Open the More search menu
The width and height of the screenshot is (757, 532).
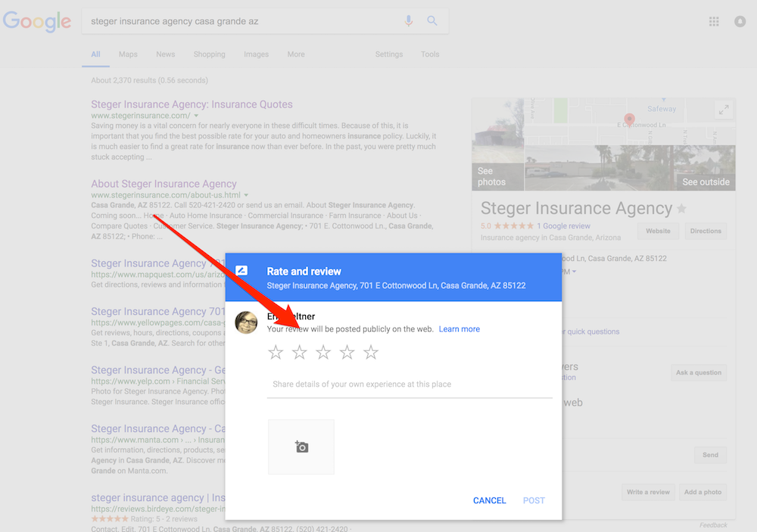coord(296,54)
